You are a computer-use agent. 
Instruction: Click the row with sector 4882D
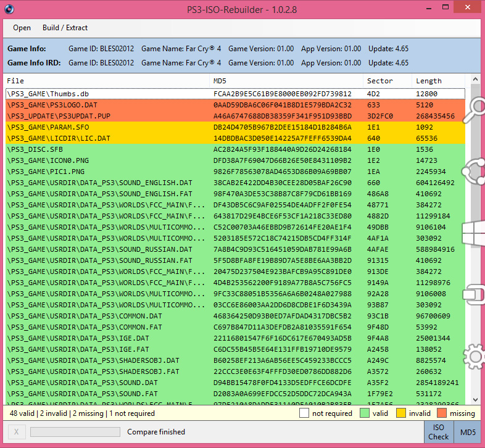pos(235,216)
